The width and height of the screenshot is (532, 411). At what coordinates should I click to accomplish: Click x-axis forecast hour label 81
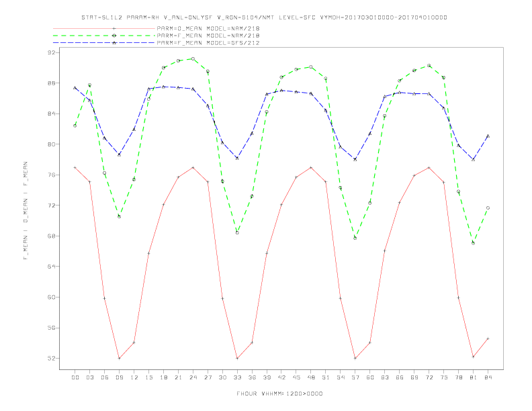pyautogui.click(x=474, y=377)
